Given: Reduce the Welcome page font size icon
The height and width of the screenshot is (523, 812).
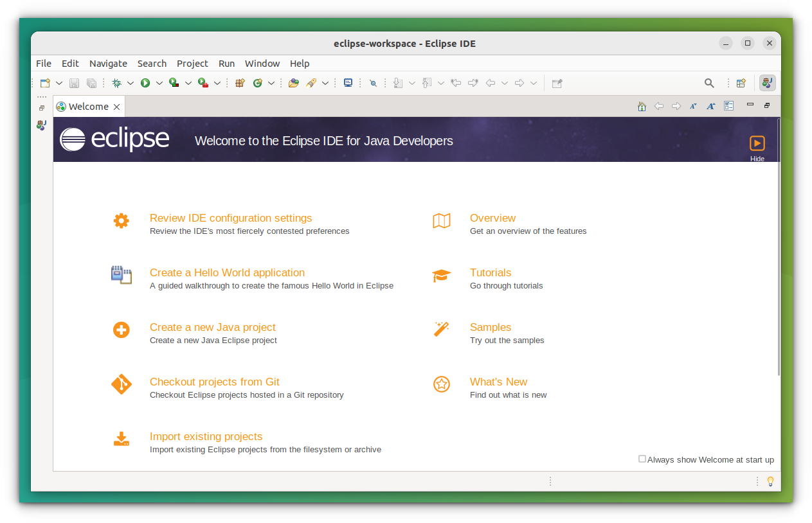Looking at the screenshot, I should [692, 106].
